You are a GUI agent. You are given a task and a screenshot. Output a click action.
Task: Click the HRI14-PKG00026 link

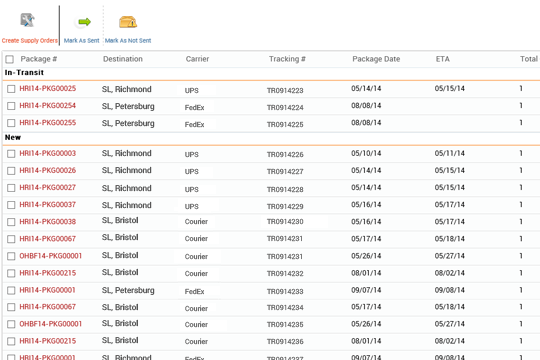point(48,170)
